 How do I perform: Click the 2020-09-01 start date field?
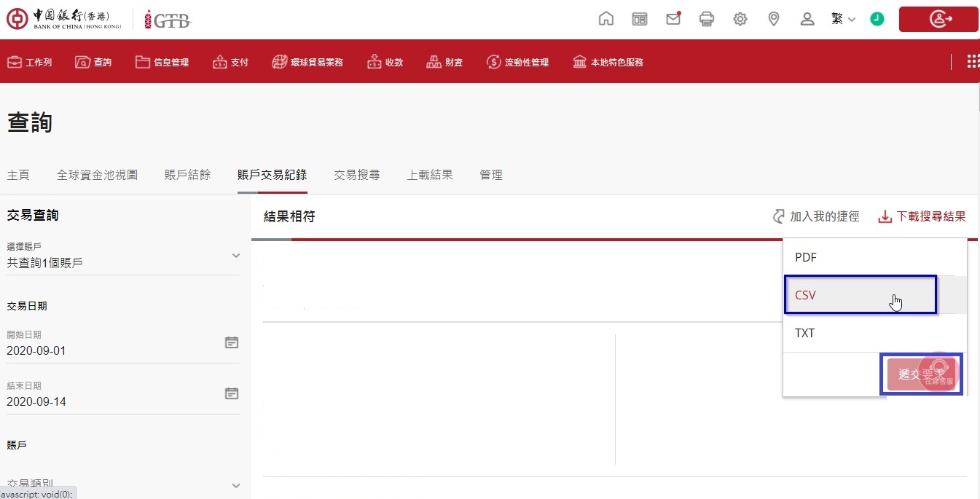click(x=109, y=350)
